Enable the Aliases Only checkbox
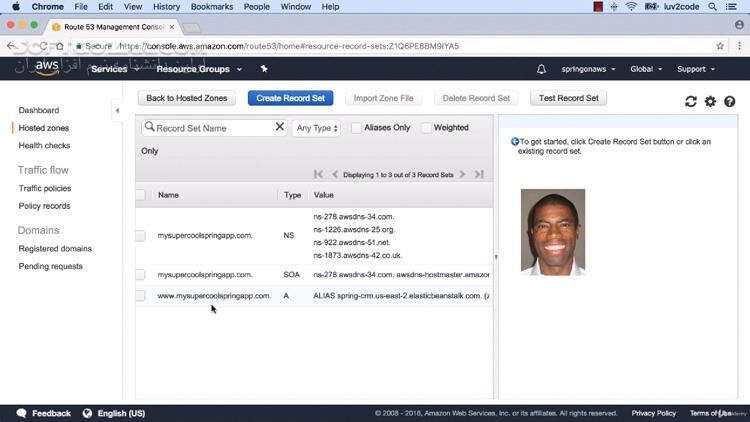The height and width of the screenshot is (422, 750). [357, 128]
